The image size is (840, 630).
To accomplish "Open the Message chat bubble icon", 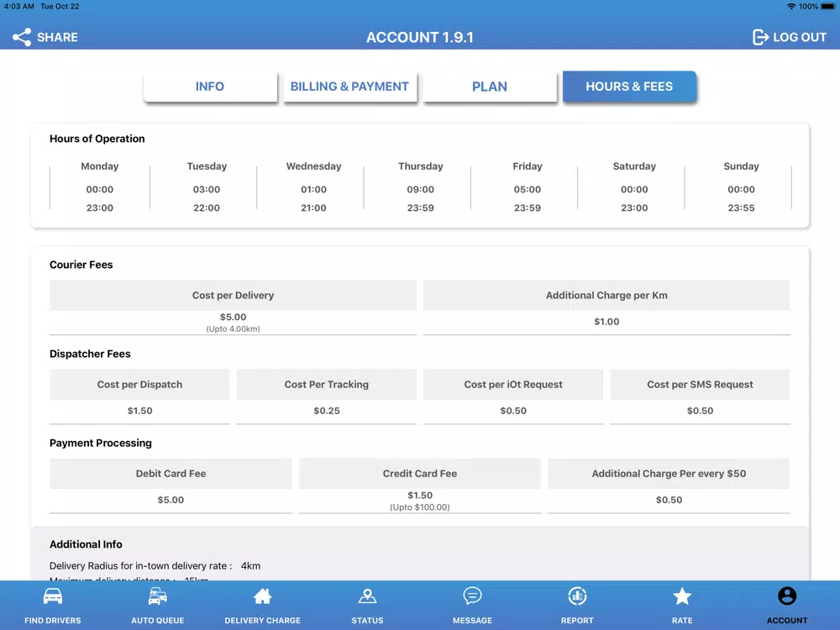I will [472, 596].
